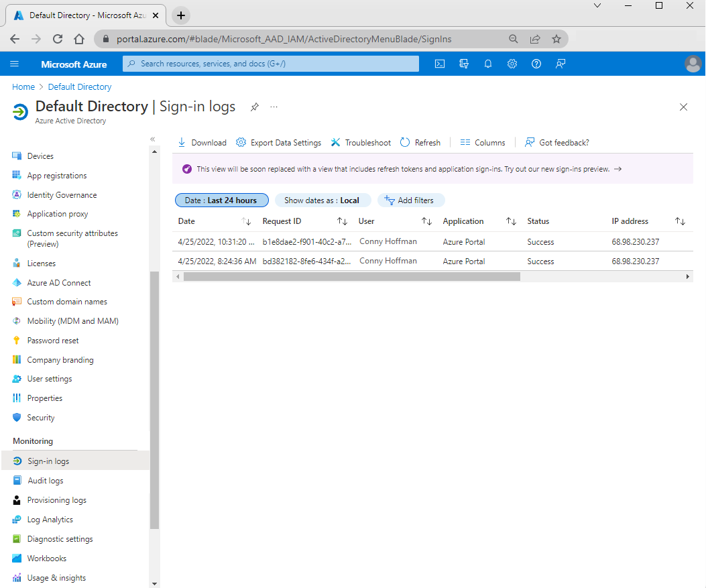706x588 pixels.
Task: Click the Troubleshoot toolbar button
Action: tap(361, 143)
